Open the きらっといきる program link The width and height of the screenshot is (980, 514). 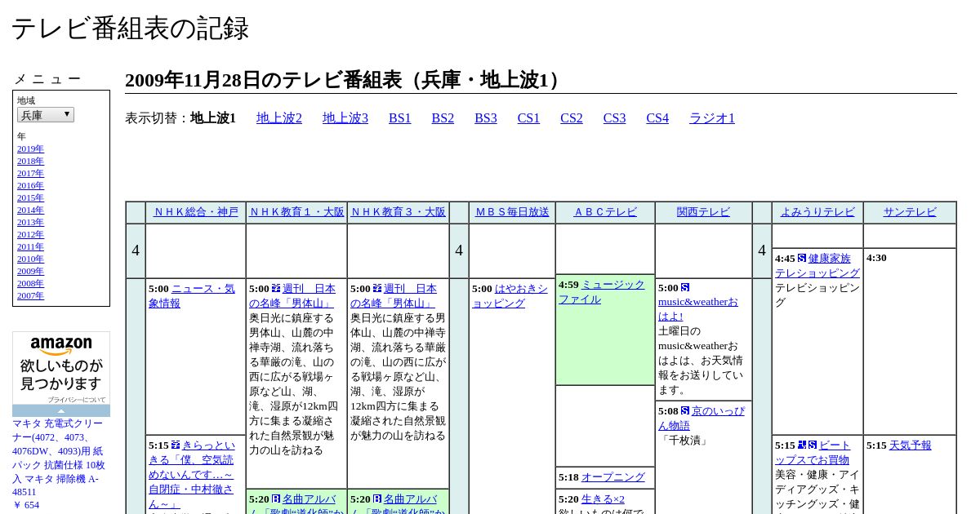point(192,475)
